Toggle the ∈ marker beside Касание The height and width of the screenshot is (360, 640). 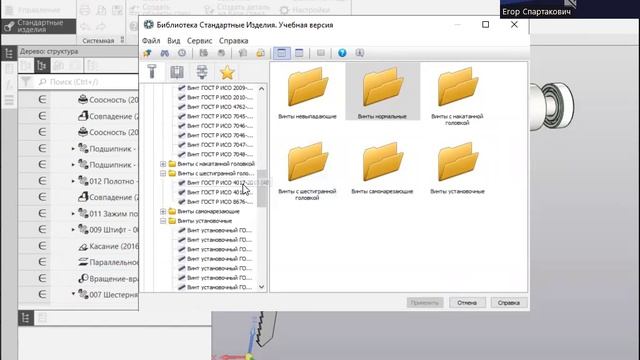tap(42, 246)
